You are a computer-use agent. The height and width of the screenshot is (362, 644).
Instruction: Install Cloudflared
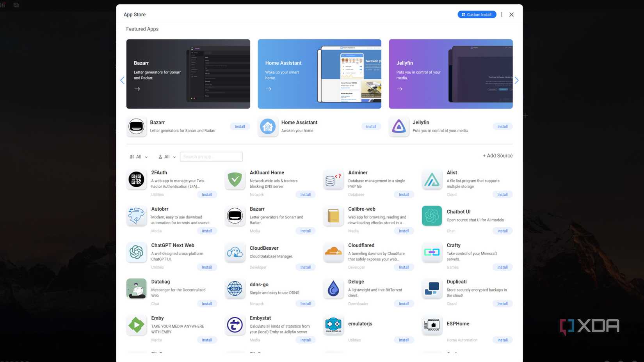tap(404, 267)
